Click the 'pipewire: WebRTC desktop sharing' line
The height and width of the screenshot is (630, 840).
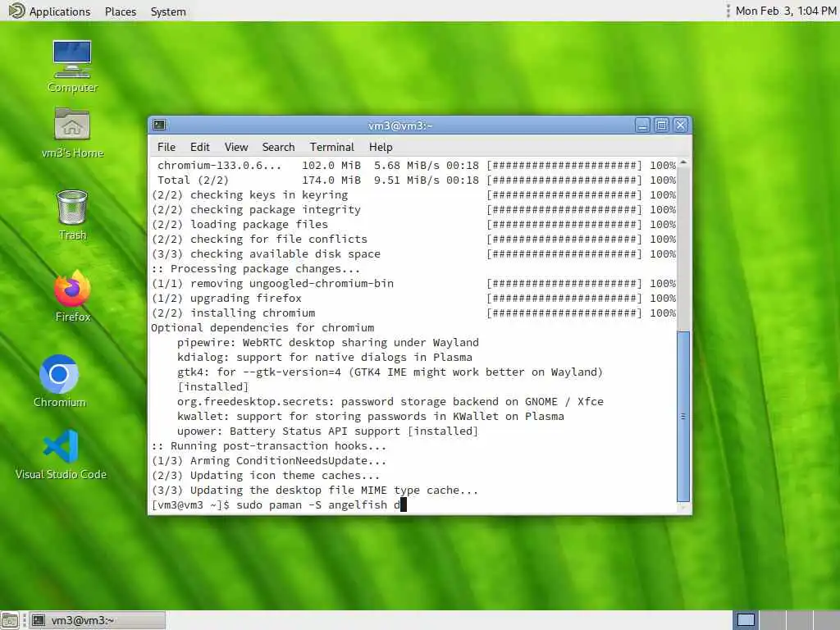pyautogui.click(x=328, y=342)
